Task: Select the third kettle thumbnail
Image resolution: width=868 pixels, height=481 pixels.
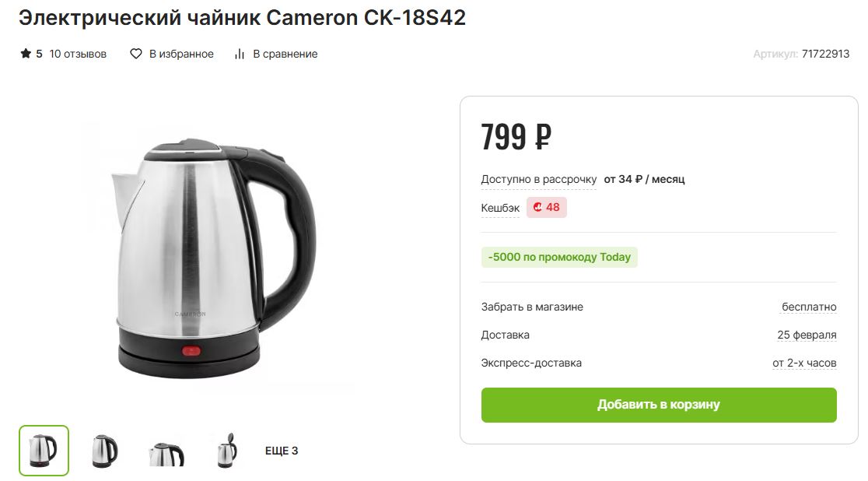Action: 166,451
